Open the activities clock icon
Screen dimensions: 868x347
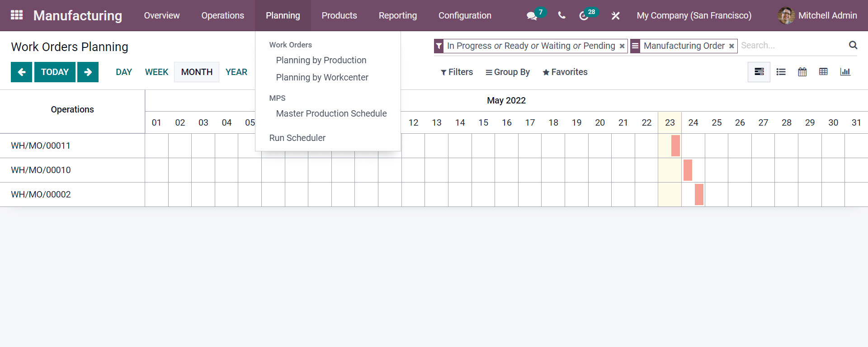584,16
